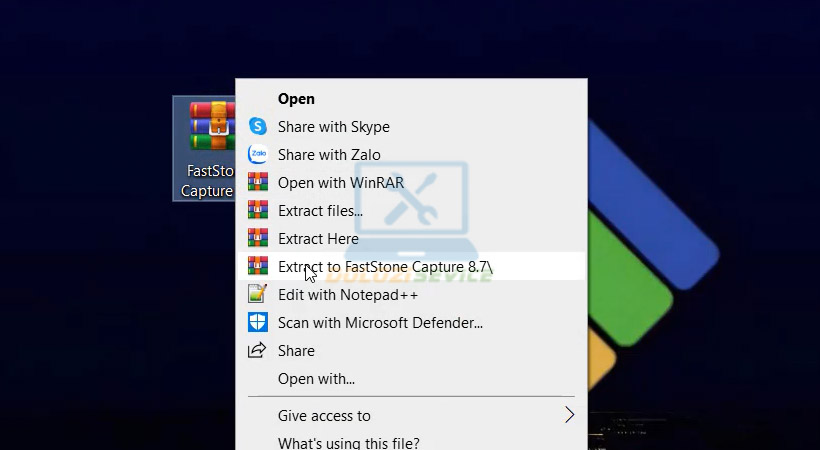Click the Microsoft Defender shield icon

click(258, 323)
